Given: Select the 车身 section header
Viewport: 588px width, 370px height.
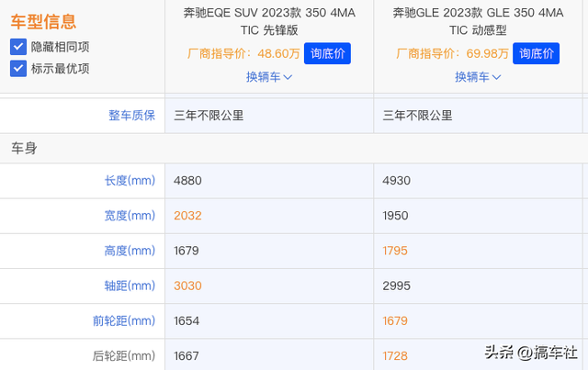Looking at the screenshot, I should (x=25, y=148).
